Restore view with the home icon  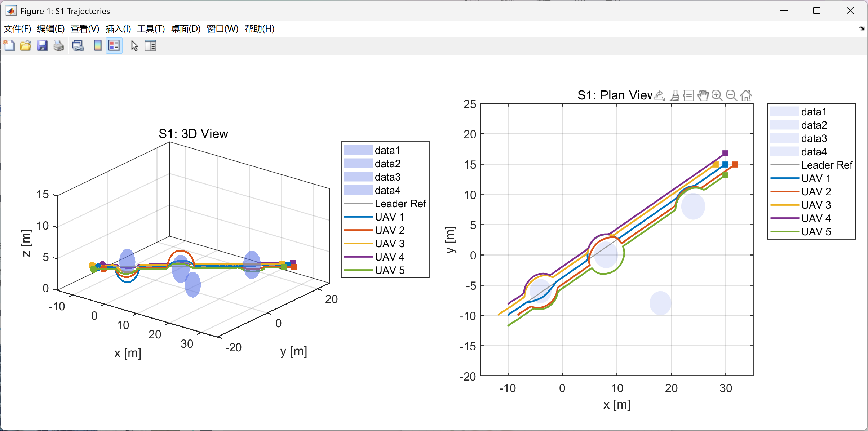(x=746, y=95)
